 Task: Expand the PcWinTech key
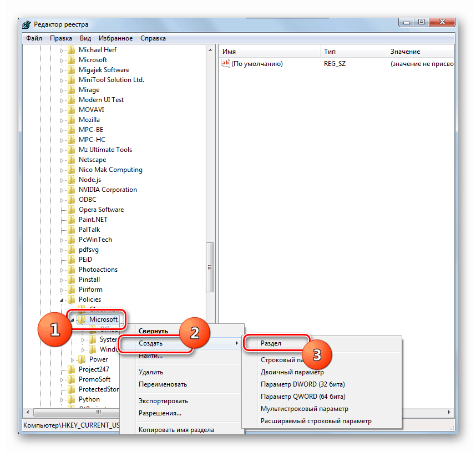tap(62, 240)
